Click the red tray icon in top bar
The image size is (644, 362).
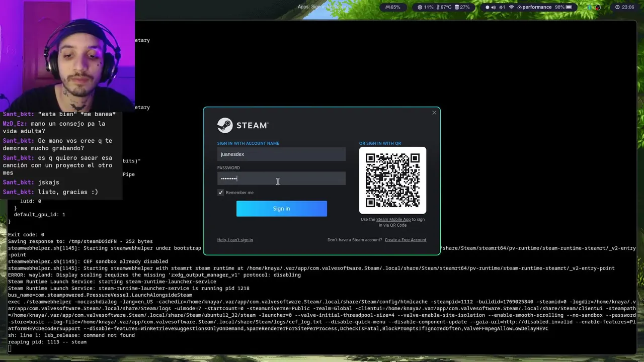point(598,7)
